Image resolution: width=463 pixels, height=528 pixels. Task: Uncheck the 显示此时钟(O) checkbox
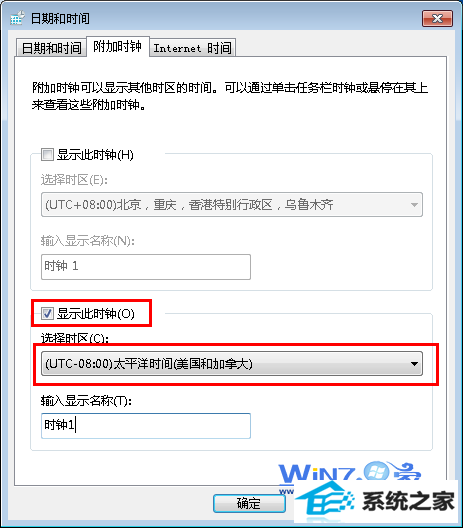pos(47,314)
